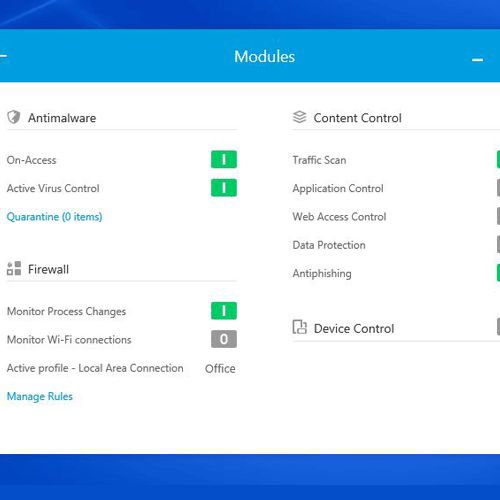Click the Device Control heading
The image size is (500, 500).
coord(354,329)
